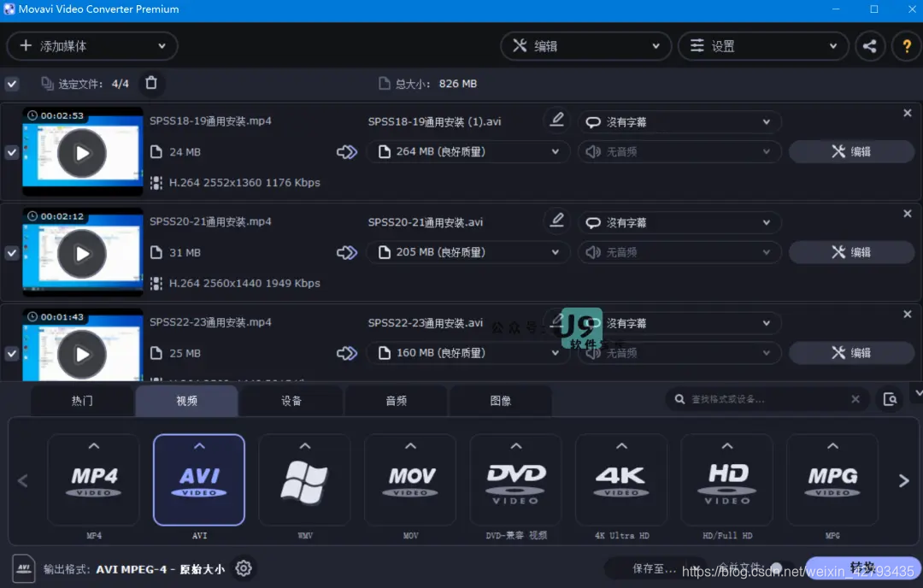Expand the MP4 format presets chevron
The height and width of the screenshot is (588, 923).
click(94, 446)
